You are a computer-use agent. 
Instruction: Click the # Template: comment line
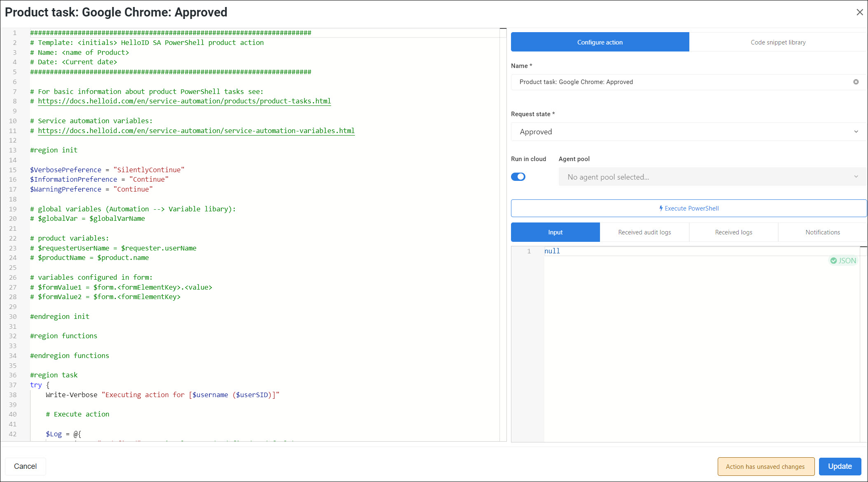pyautogui.click(x=147, y=43)
